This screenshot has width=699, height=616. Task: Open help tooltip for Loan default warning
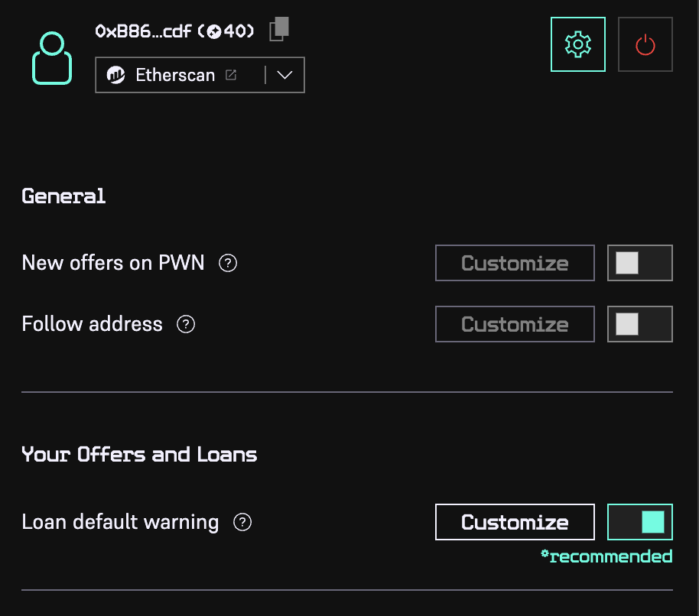tap(242, 523)
